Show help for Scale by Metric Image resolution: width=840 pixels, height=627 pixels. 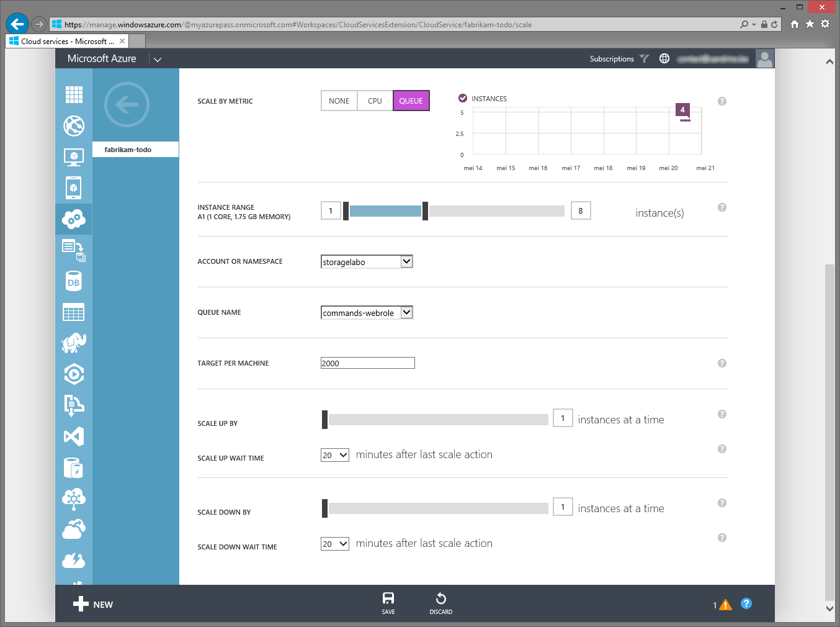[x=722, y=101]
